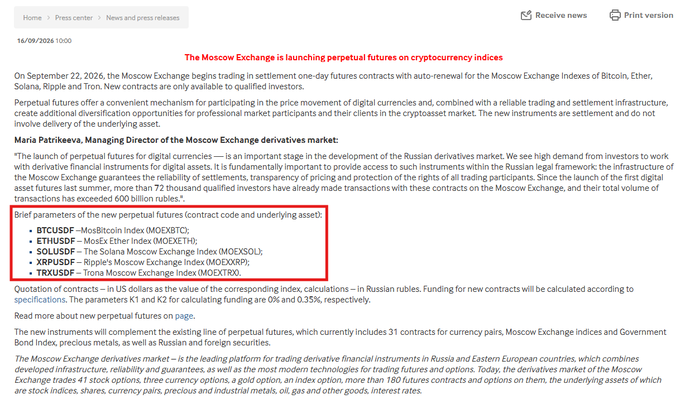This screenshot has height=399, width=680.
Task: Click the breadcrumb chevron after Press center
Action: pos(99,18)
